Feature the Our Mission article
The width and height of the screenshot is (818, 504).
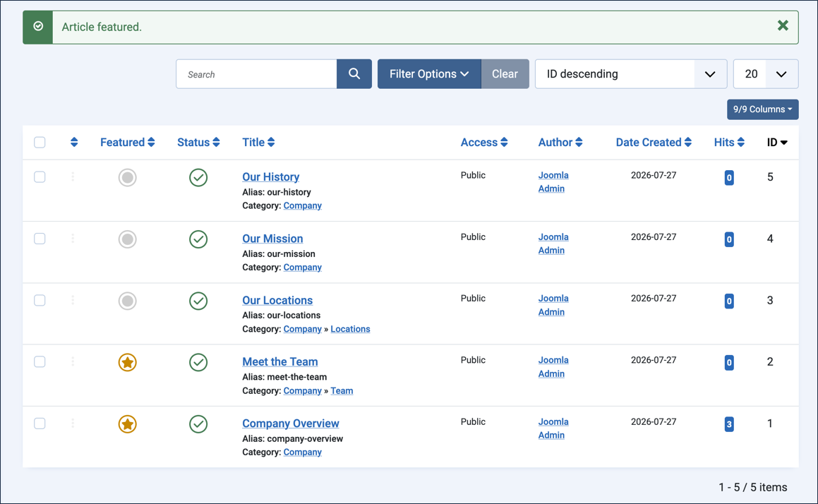[x=127, y=239]
